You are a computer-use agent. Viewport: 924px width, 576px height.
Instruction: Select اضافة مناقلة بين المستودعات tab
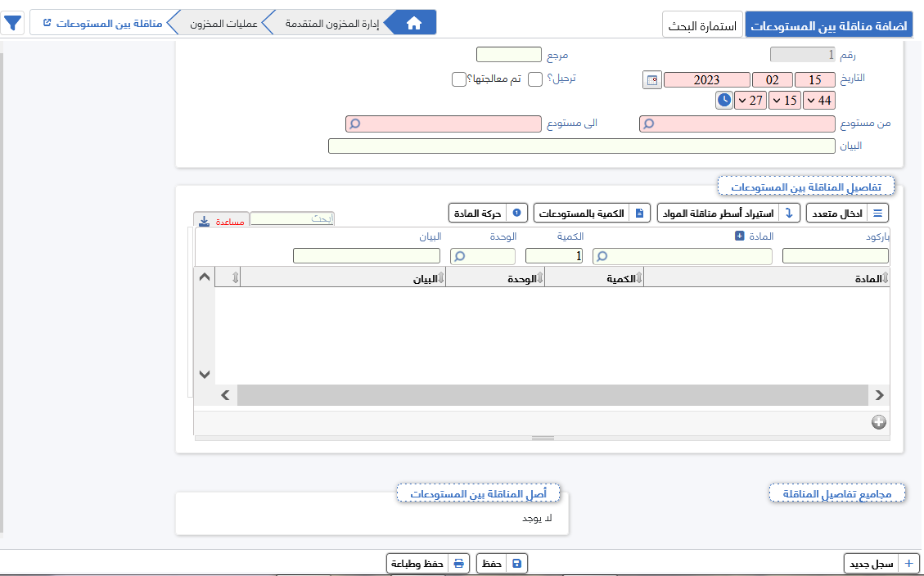pyautogui.click(x=828, y=25)
